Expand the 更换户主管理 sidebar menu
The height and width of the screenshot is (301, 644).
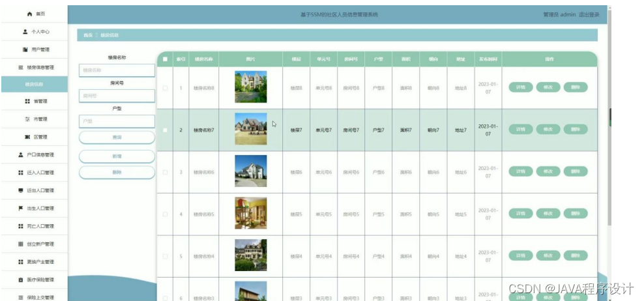pos(35,261)
